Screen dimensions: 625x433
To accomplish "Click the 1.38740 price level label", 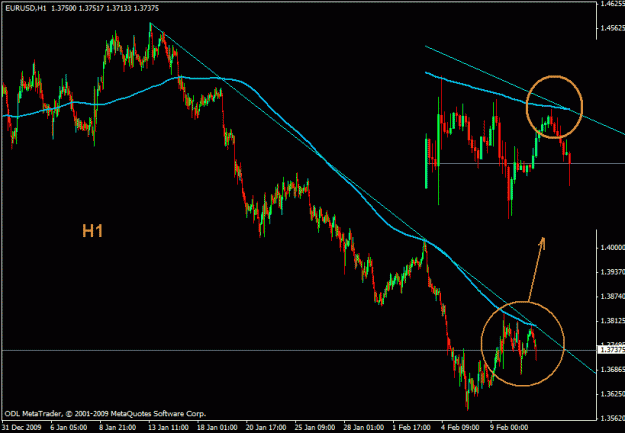I will coord(612,296).
